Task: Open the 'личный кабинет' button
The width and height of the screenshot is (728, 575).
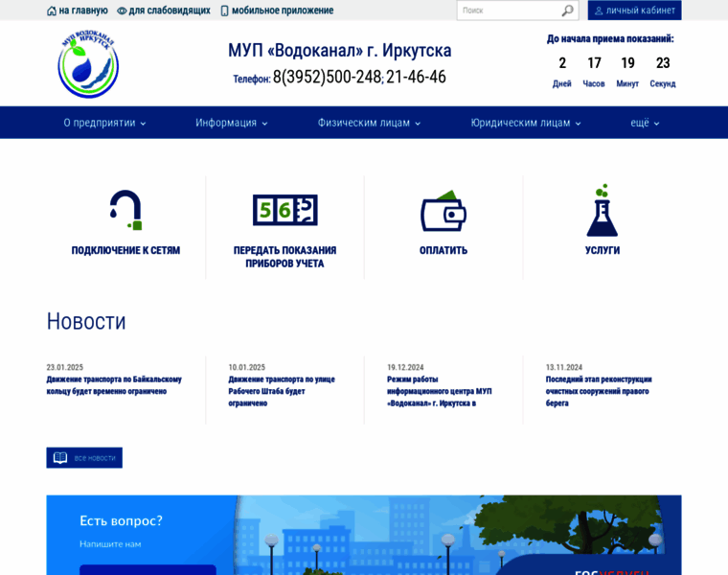Action: click(635, 11)
